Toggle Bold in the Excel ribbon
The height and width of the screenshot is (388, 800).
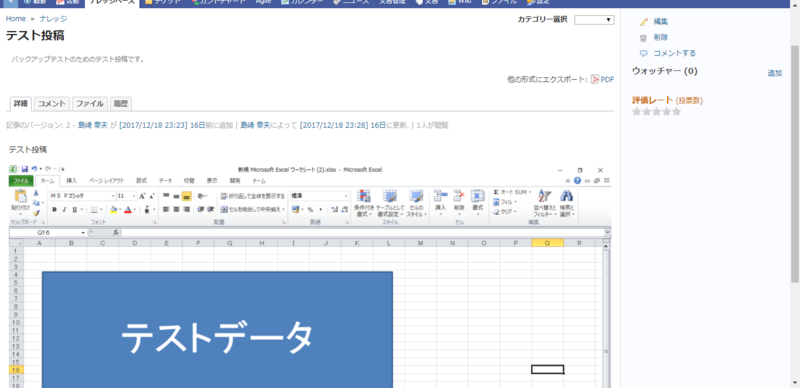point(54,210)
